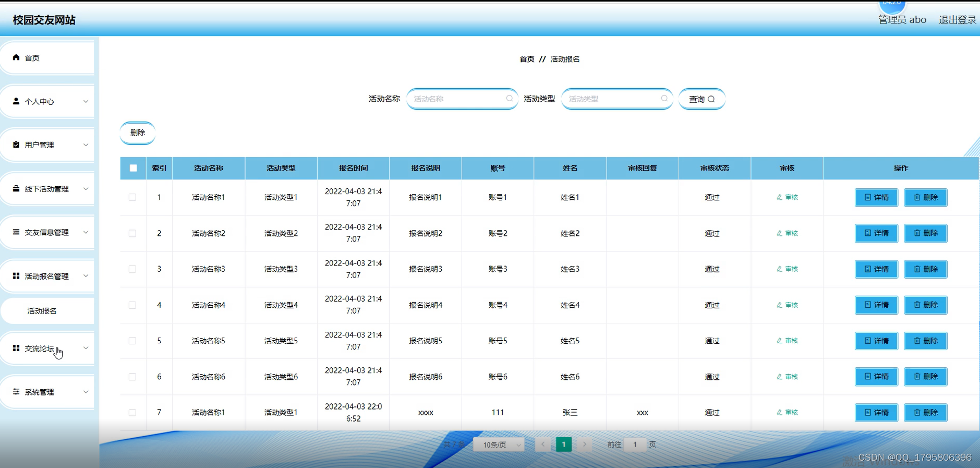Delete the row with 账号6
This screenshot has width=980, height=468.
pyautogui.click(x=925, y=376)
